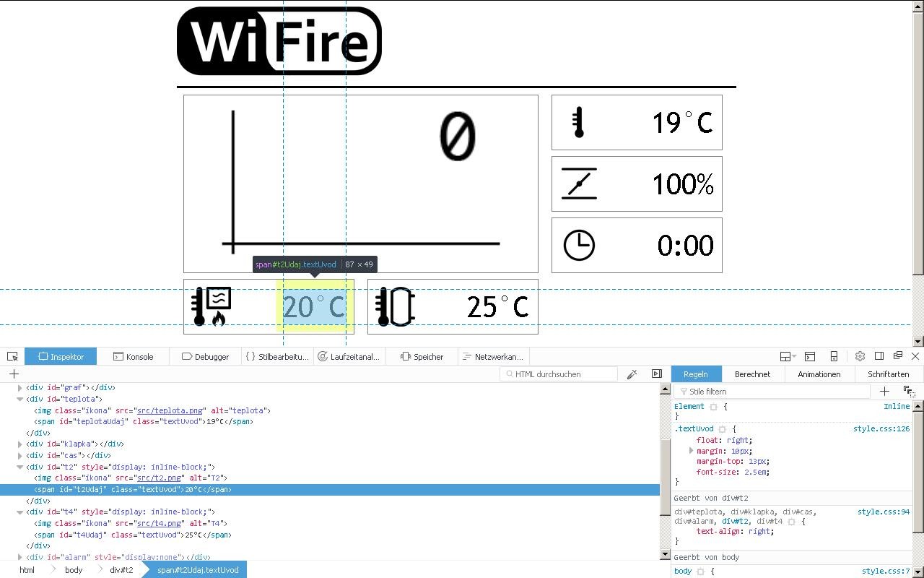This screenshot has height=578, width=924.
Task: Dock developer tools to the side
Action: coord(879,356)
